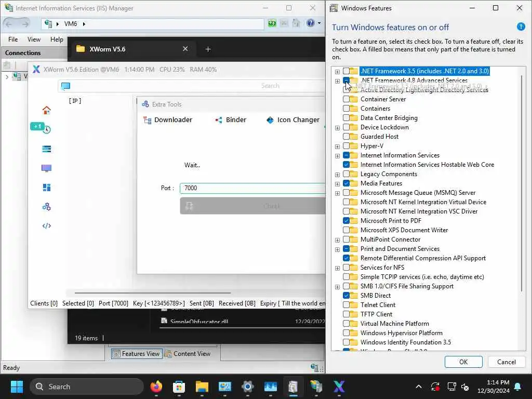
Task: Close the XWorm V5.6 explorer tab
Action: 185,49
